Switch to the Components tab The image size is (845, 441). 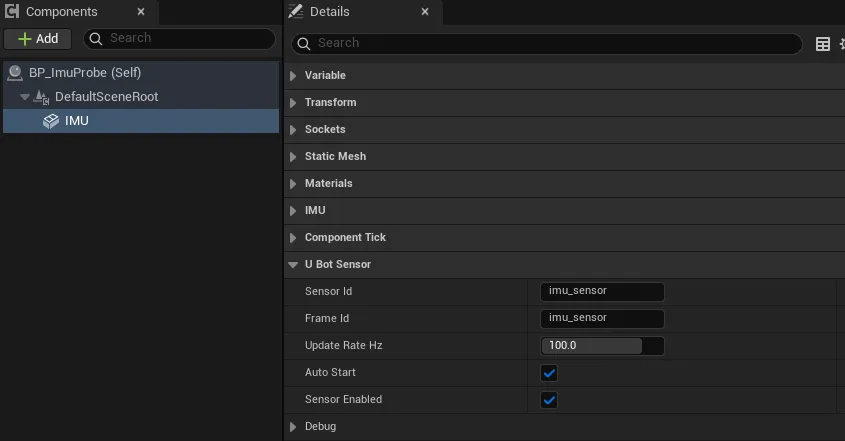[79, 12]
